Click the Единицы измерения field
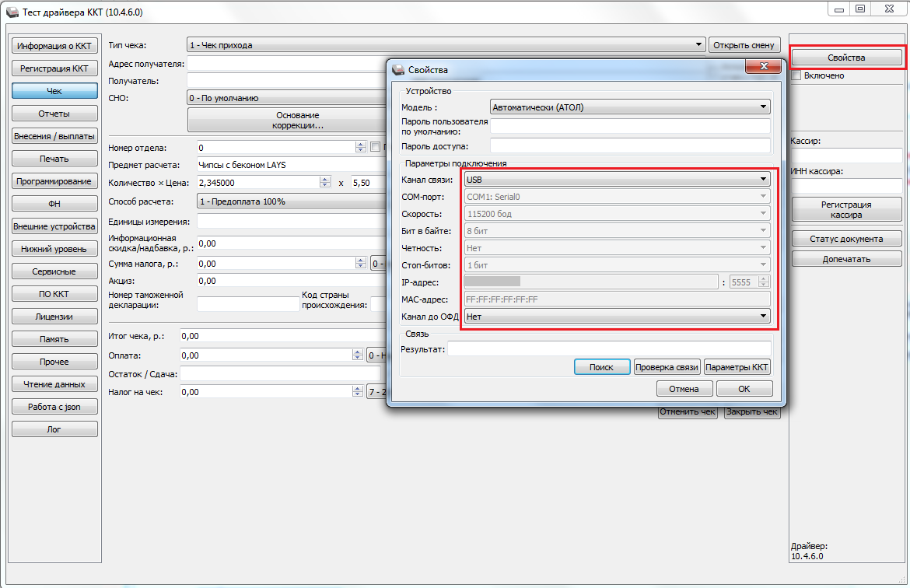Viewport: 910px width, 588px height. point(292,221)
